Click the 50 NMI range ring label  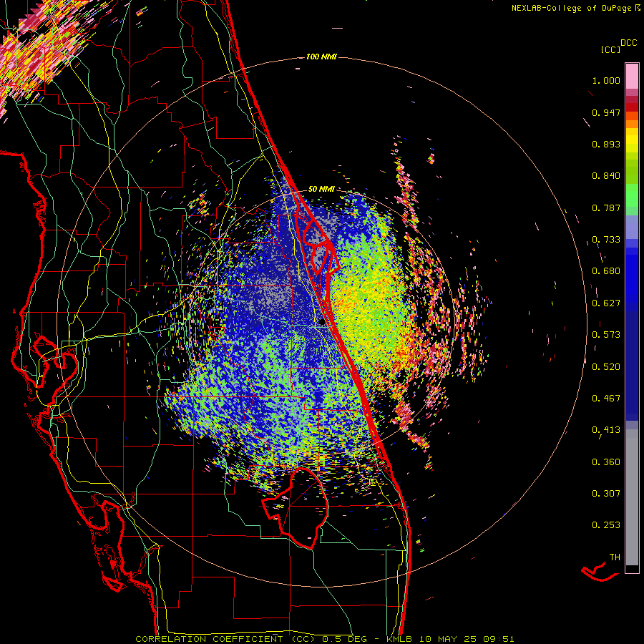[x=321, y=189]
